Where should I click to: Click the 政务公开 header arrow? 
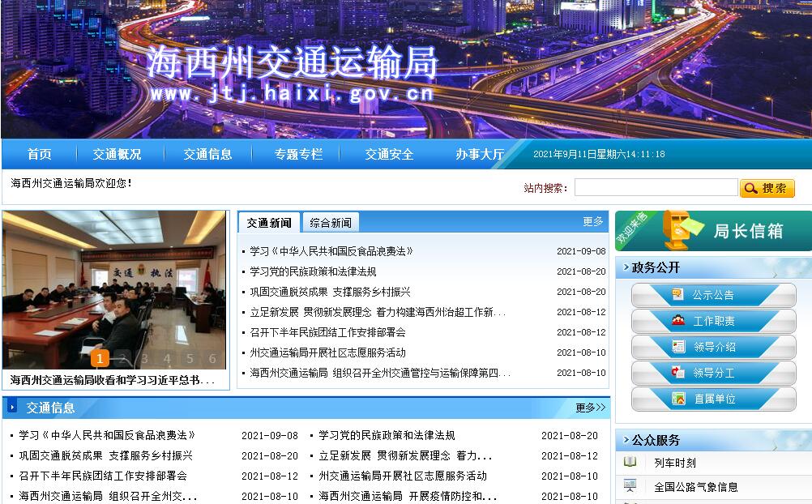[626, 267]
